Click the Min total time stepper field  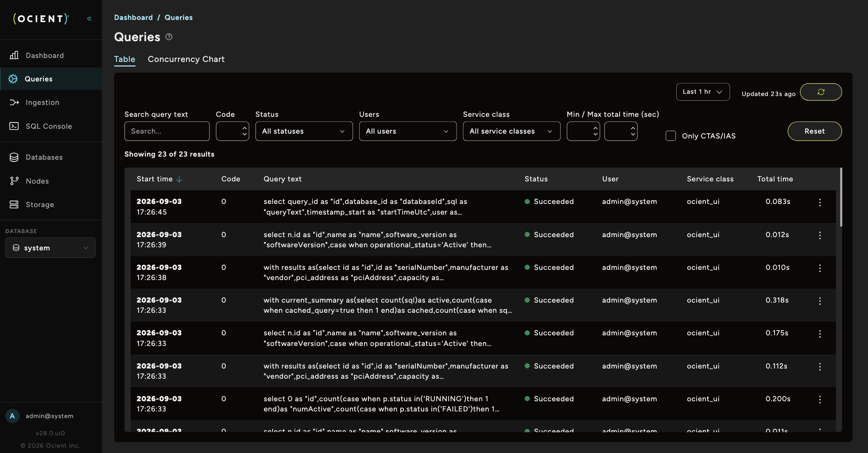[x=583, y=131]
